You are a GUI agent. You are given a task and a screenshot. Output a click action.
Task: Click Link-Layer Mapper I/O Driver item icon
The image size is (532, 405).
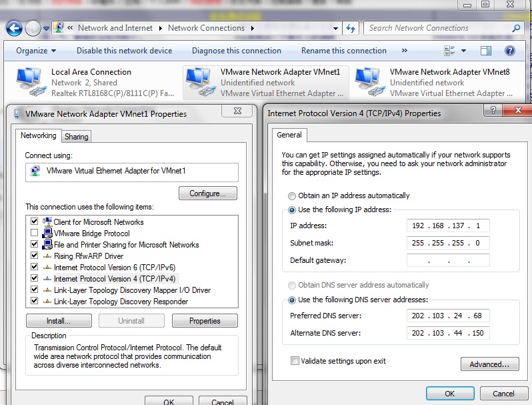click(x=47, y=290)
